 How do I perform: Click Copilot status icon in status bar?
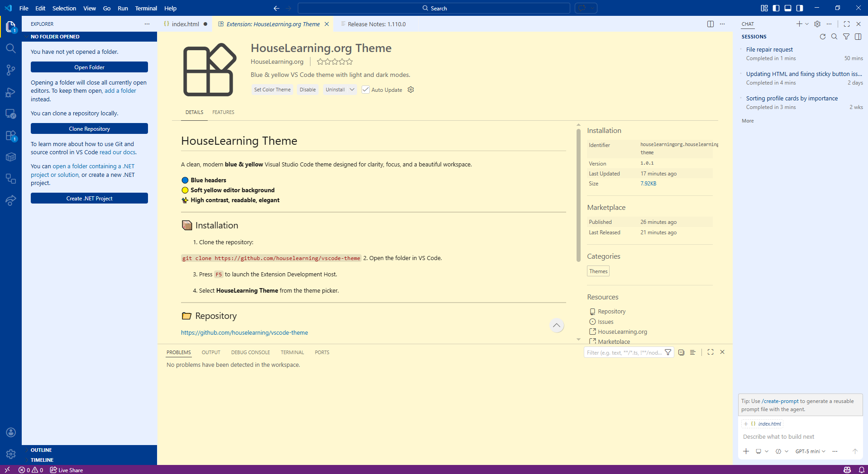pos(847,470)
